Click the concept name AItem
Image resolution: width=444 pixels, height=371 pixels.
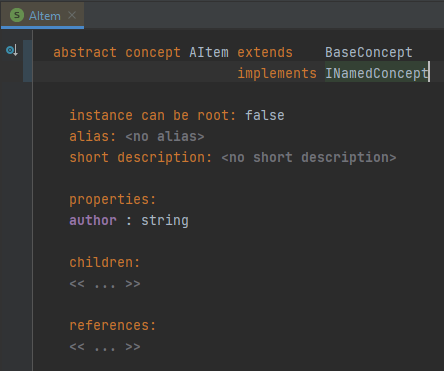click(x=209, y=52)
